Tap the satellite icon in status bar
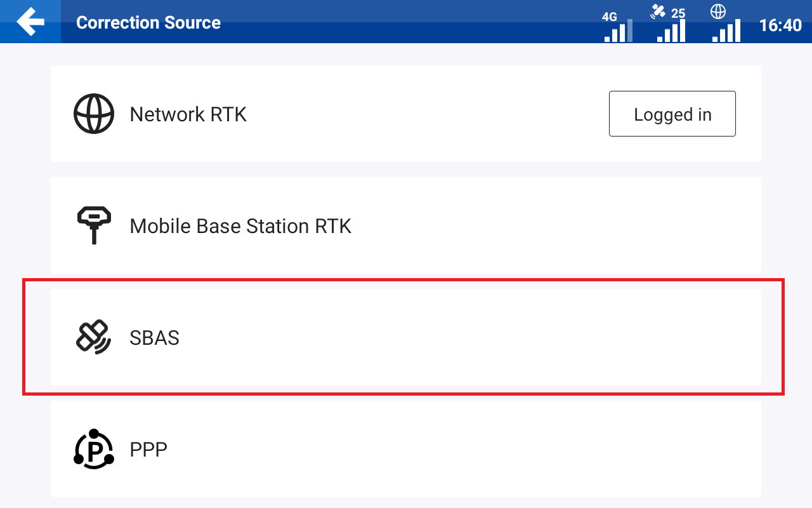The width and height of the screenshot is (812, 508). pos(658,11)
